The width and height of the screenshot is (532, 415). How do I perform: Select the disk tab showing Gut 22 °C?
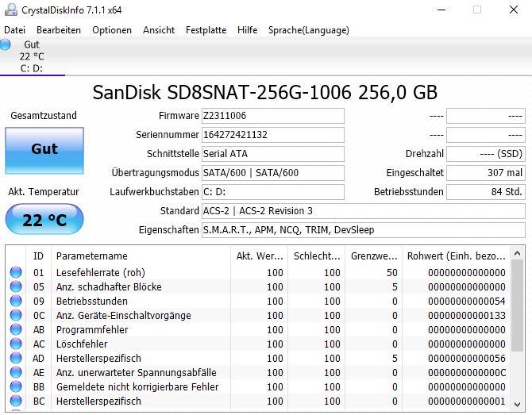33,56
